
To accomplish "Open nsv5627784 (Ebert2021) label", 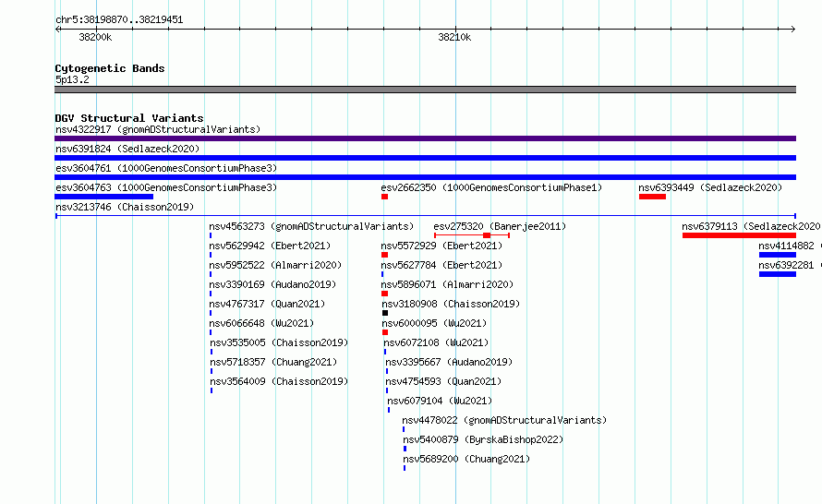I will pyautogui.click(x=441, y=265).
